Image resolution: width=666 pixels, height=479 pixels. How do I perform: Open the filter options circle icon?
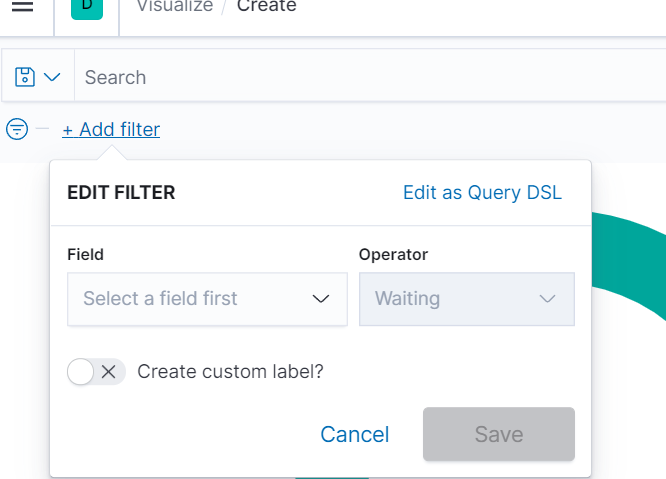(x=17, y=129)
